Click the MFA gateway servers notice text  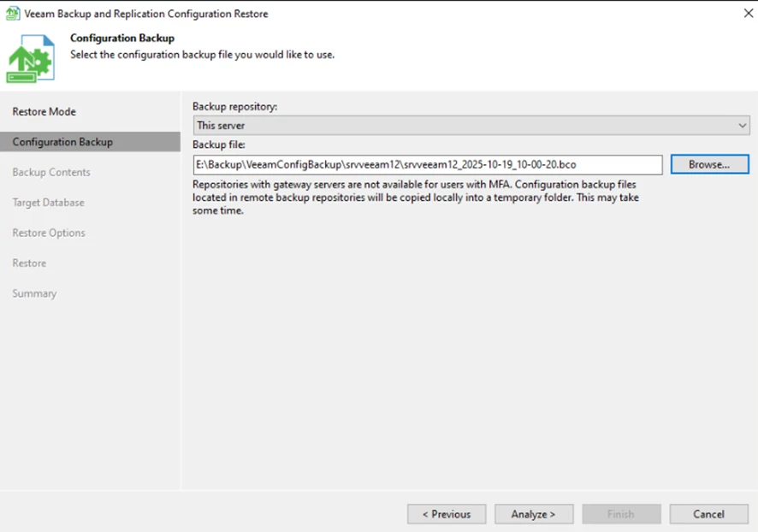coord(416,198)
